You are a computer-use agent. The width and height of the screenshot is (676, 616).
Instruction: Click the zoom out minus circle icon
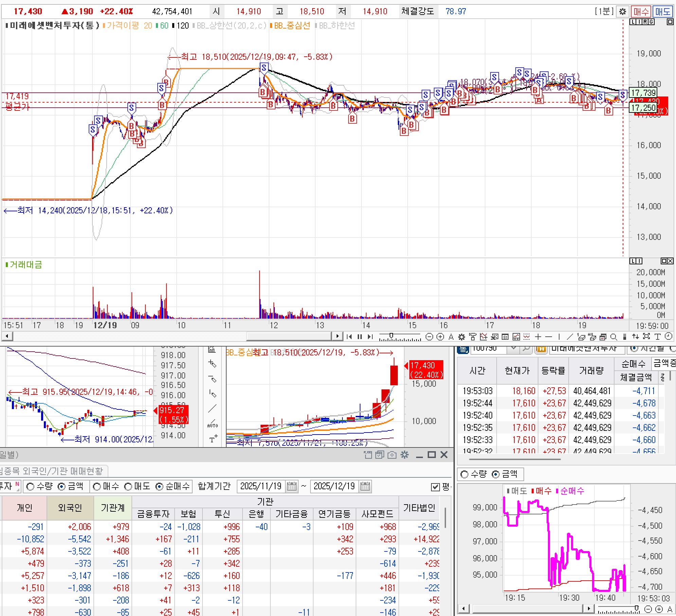[429, 337]
